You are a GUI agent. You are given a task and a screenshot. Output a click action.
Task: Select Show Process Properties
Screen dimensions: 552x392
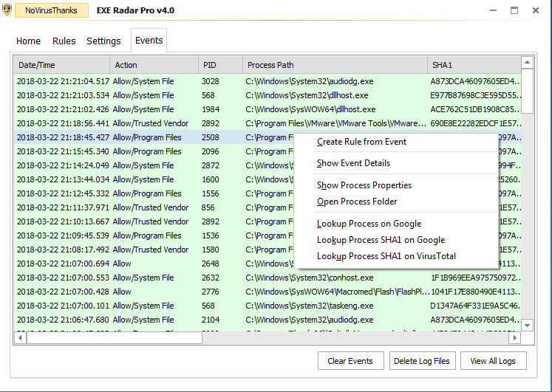[364, 185]
